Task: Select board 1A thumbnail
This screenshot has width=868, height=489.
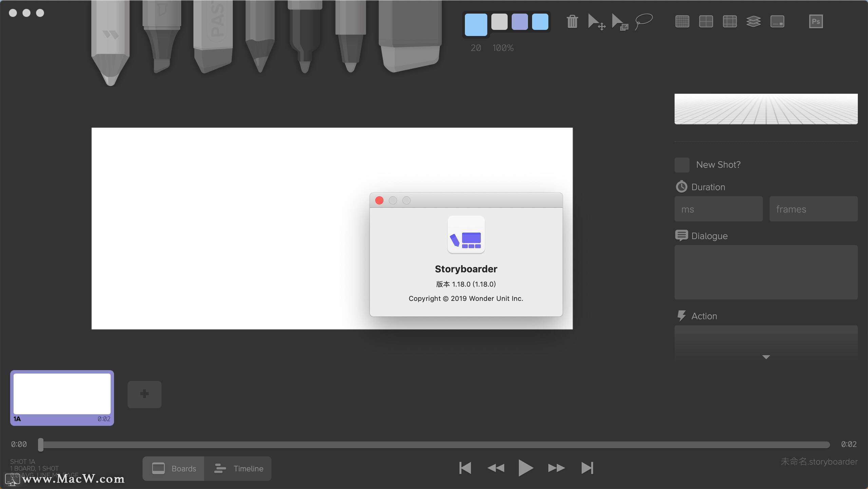Action: [62, 395]
